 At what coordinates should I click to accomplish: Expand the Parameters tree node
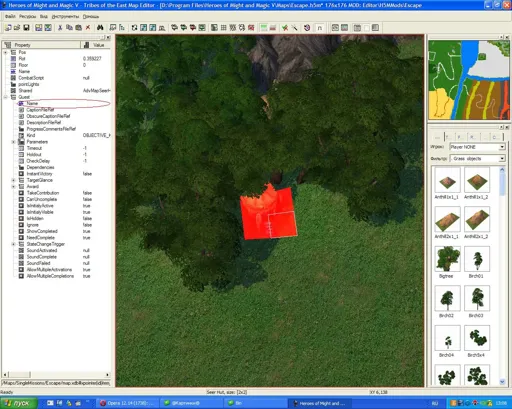(x=13, y=142)
